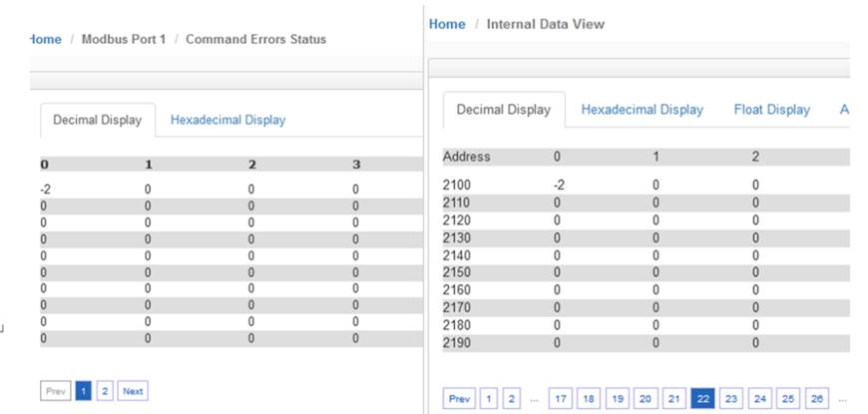
Task: Click Home link in Internal Data View breadcrumb
Action: click(447, 24)
